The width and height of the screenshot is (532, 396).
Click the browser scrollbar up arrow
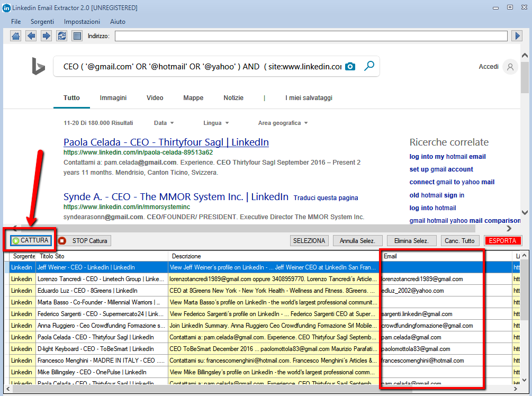525,55
